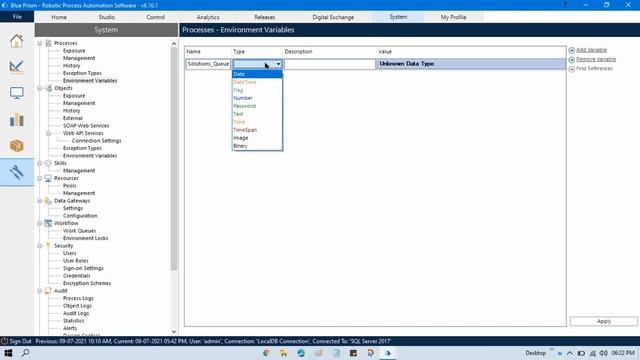Screen dimensions: 640x360
Task: Click the Data Gateways tree node icon
Action: (x=48, y=201)
